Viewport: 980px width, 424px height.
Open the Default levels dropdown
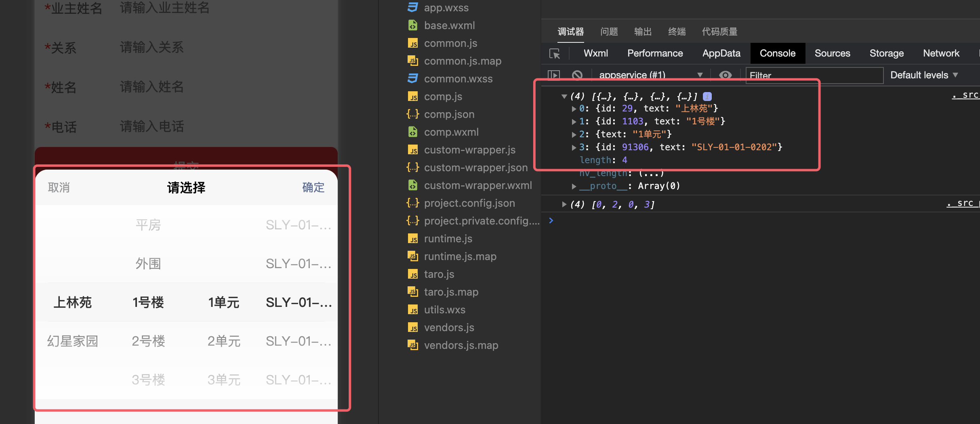coord(925,75)
